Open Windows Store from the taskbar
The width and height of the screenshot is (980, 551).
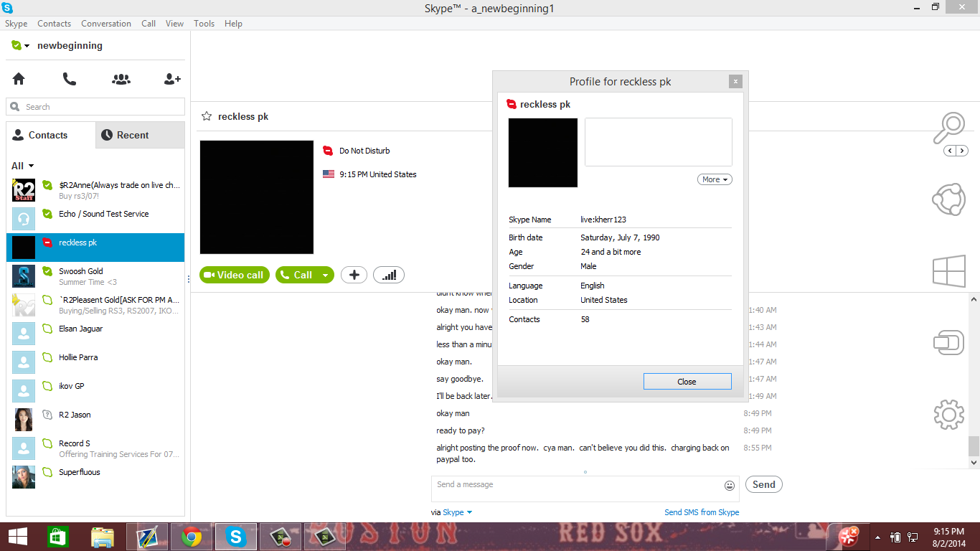[57, 537]
